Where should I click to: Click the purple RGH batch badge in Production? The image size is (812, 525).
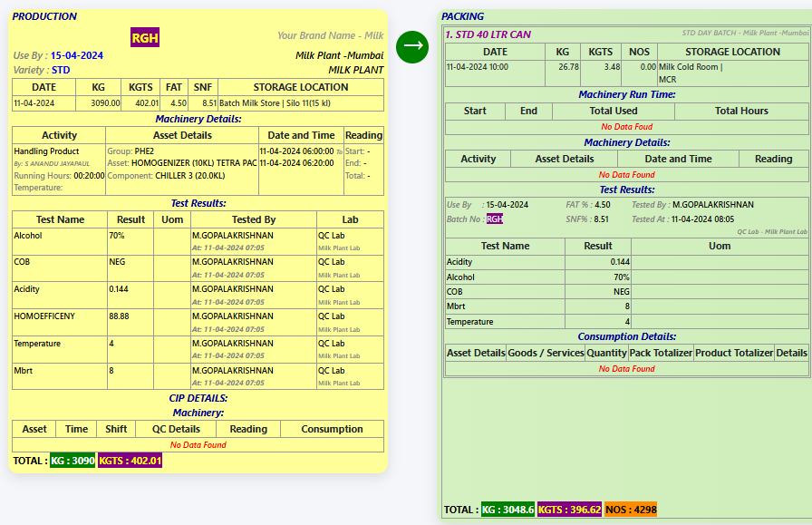coord(145,37)
